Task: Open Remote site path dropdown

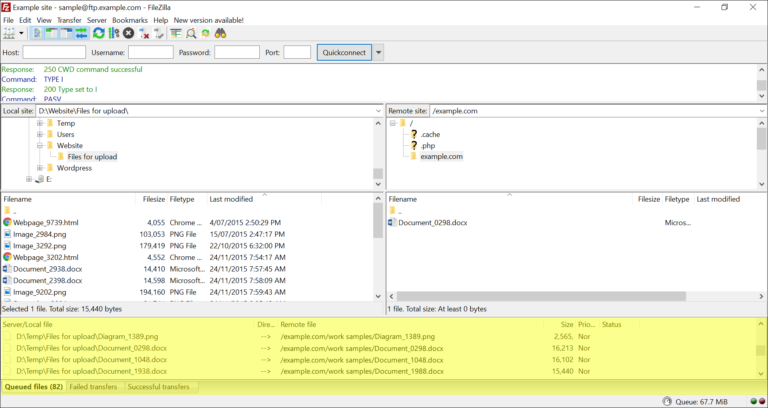Action: pos(762,111)
